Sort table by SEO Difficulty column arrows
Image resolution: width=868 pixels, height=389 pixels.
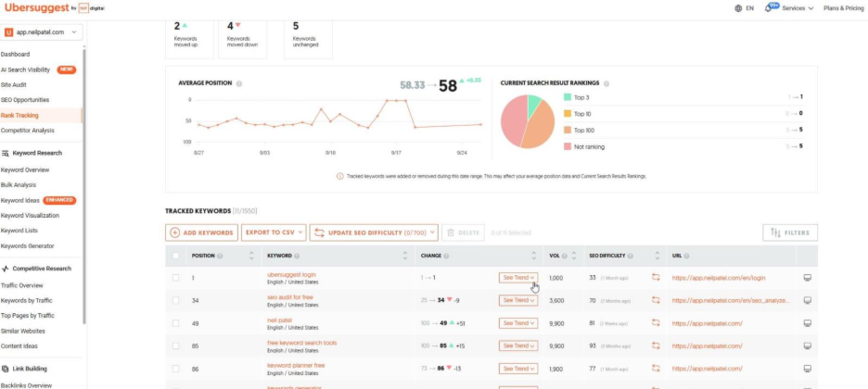(657, 256)
